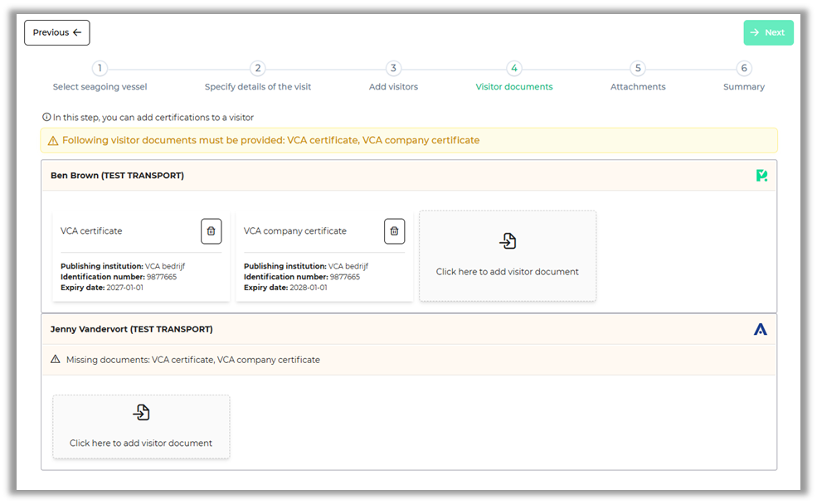Delete the VCA company certificate via trash icon
Viewport: 817px width, 504px height.
point(394,231)
